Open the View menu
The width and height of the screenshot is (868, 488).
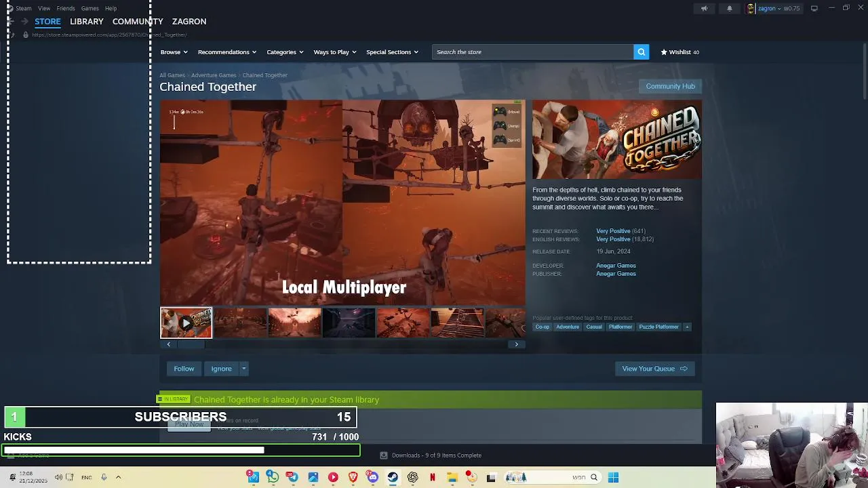44,8
